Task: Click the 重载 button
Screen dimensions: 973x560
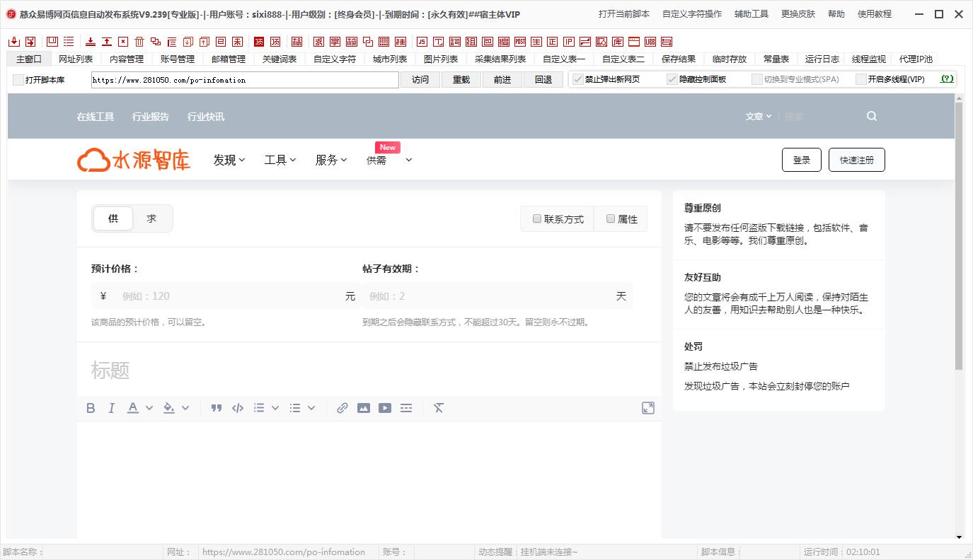Action: tap(461, 80)
